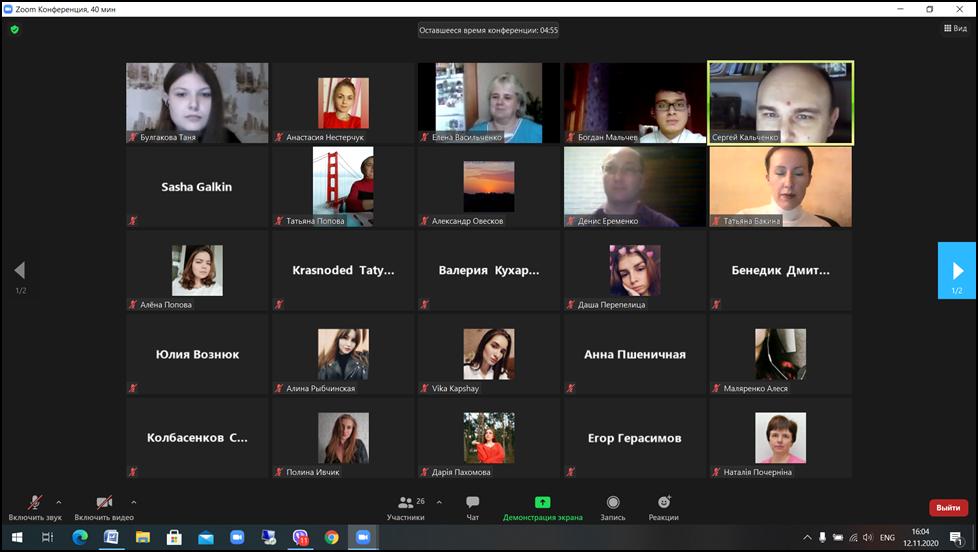Open the Вид view layout menu
The image size is (978, 552).
955,28
